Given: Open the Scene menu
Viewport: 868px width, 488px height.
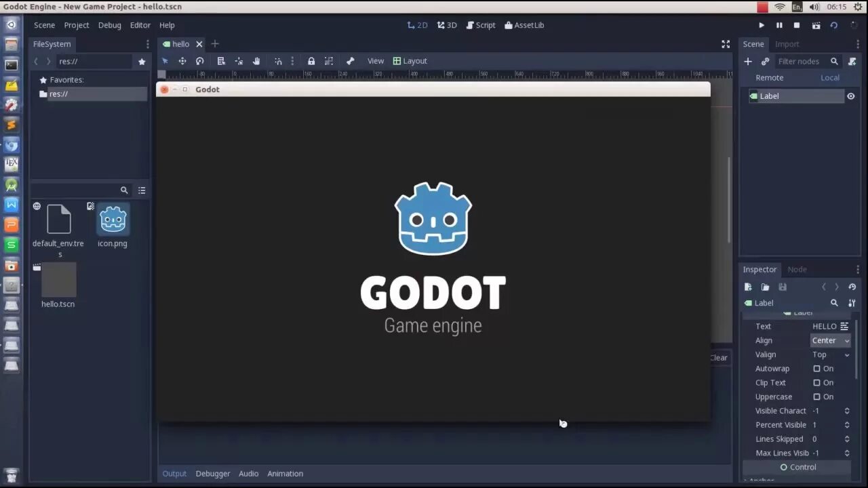Looking at the screenshot, I should (x=45, y=25).
